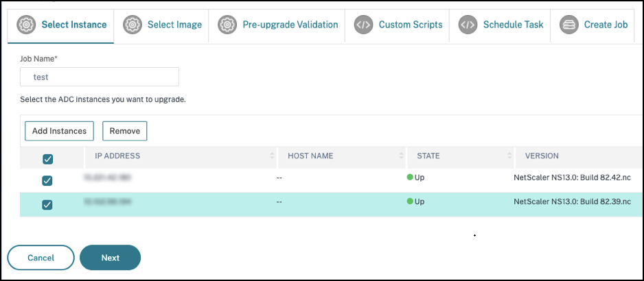
Task: Toggle the select-all checkbox in table header
Action: tap(47, 160)
